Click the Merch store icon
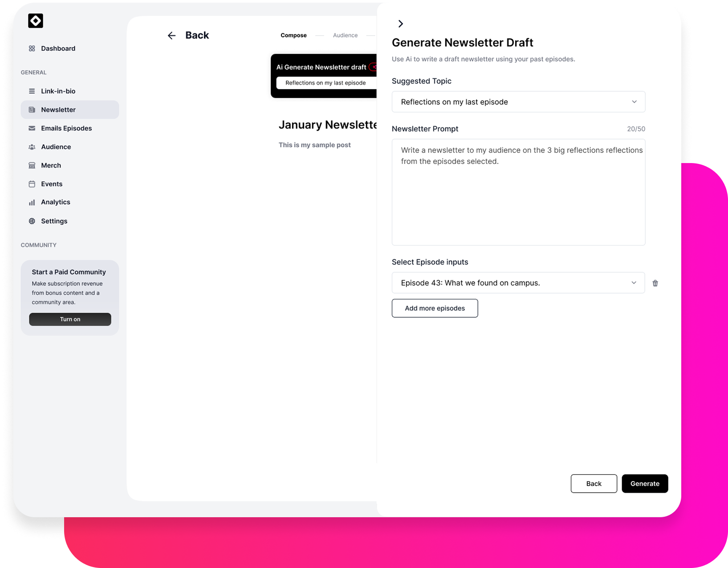The height and width of the screenshot is (568, 728). 32,165
